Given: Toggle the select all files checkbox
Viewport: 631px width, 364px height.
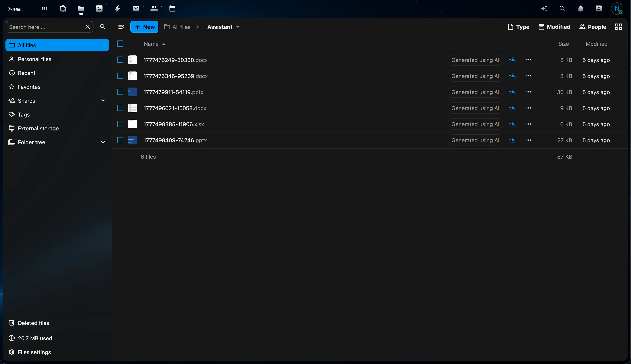Looking at the screenshot, I should pos(120,44).
